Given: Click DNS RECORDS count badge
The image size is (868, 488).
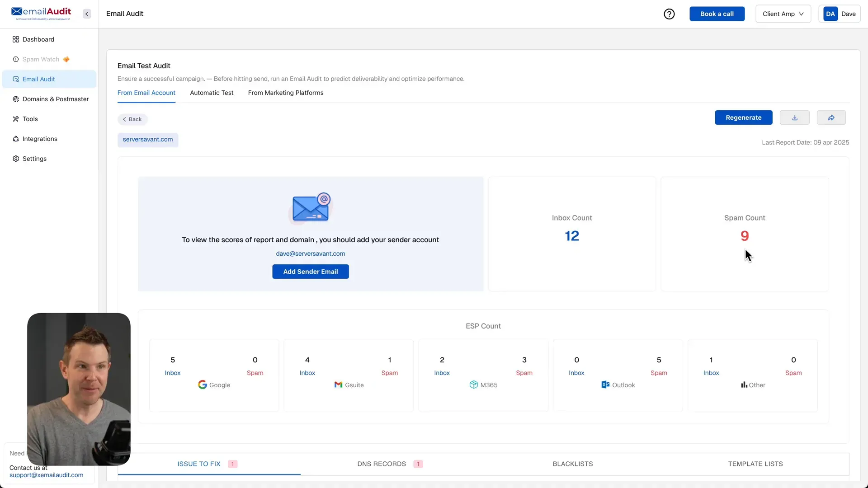Looking at the screenshot, I should pyautogui.click(x=418, y=464).
